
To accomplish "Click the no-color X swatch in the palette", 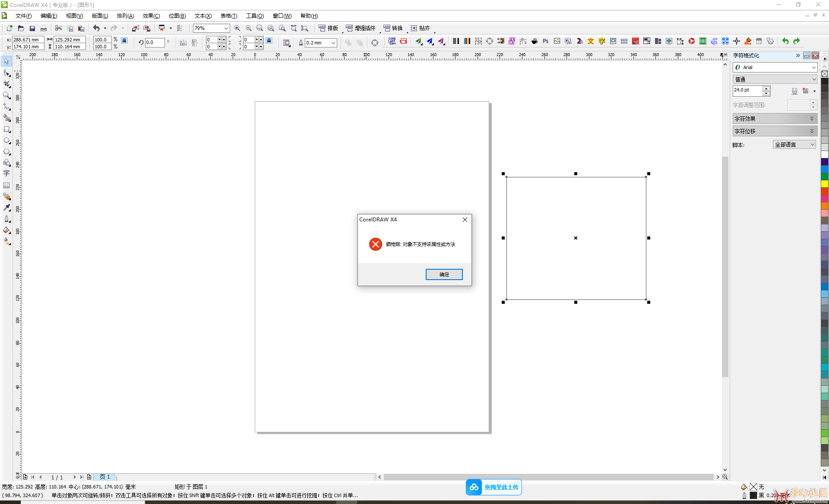I will tap(824, 74).
